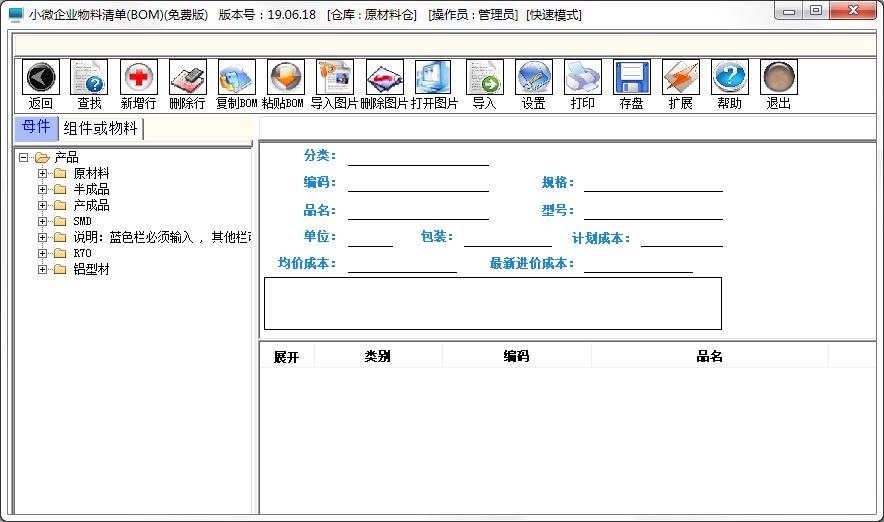Click the 退出 exit icon
This screenshot has width=884, height=522.
click(x=779, y=77)
